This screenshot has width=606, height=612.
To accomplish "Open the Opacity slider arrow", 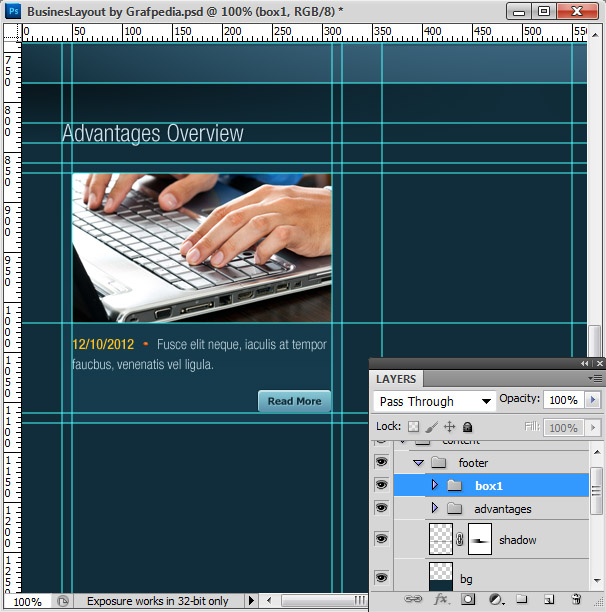I will pyautogui.click(x=593, y=400).
